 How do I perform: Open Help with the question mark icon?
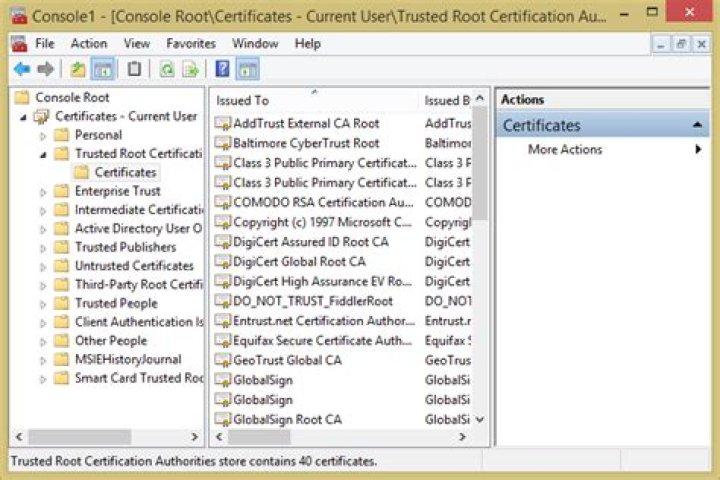(x=222, y=69)
